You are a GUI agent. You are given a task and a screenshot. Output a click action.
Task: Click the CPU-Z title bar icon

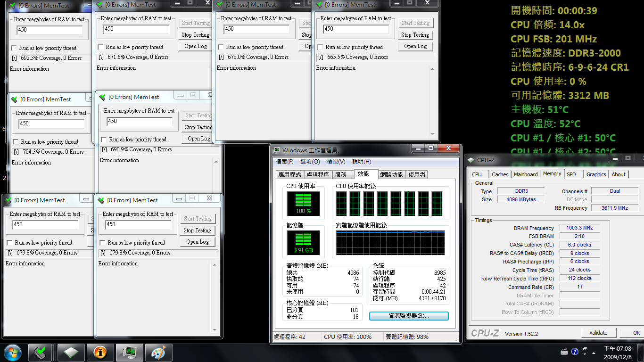pyautogui.click(x=471, y=160)
